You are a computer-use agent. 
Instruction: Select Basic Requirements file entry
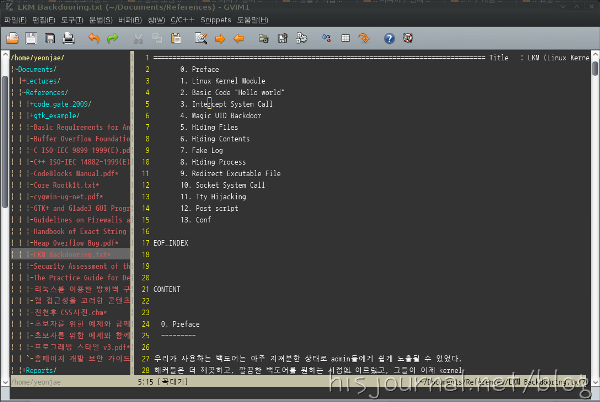pyautogui.click(x=80, y=127)
